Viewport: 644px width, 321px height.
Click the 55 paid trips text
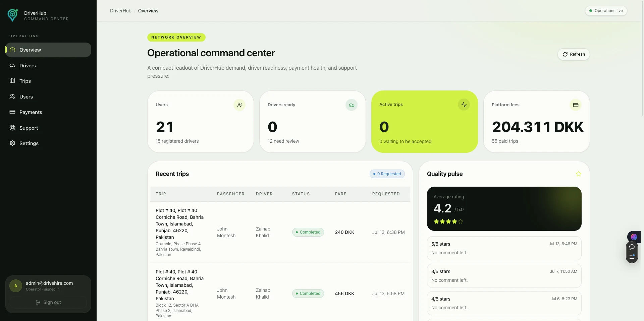point(505,141)
